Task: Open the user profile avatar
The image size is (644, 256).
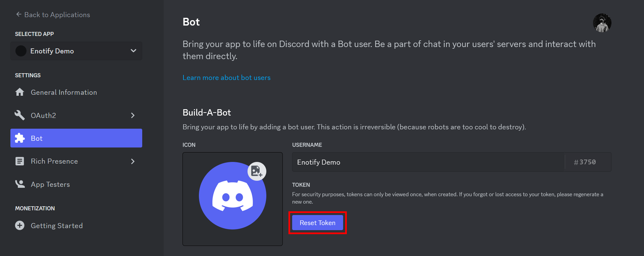Action: point(602,23)
